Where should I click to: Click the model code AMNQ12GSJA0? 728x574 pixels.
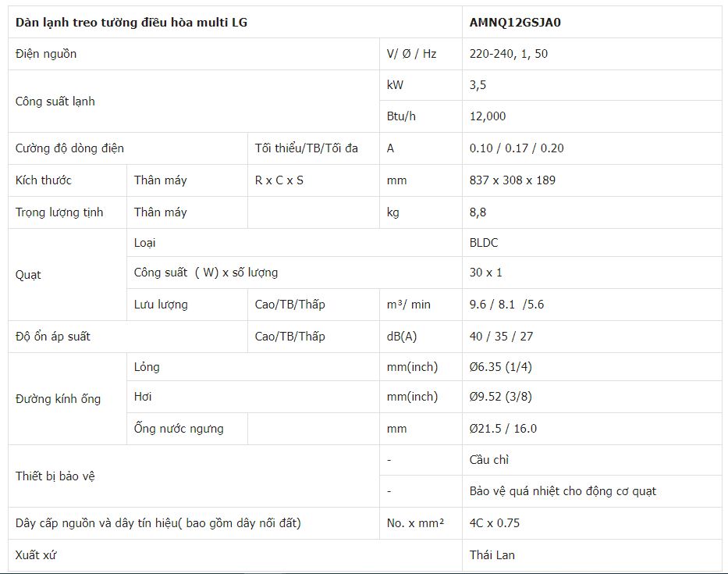click(x=515, y=22)
